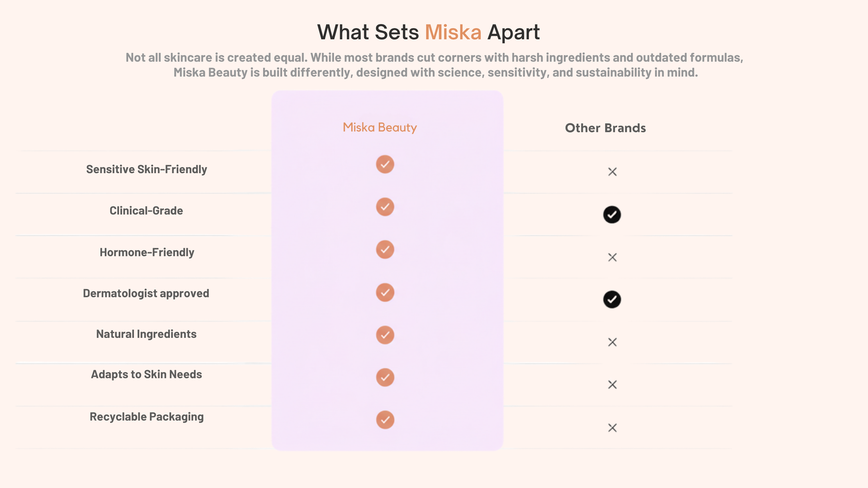Click Other Brands X for Hormone-Friendly
The height and width of the screenshot is (488, 868).
point(612,258)
